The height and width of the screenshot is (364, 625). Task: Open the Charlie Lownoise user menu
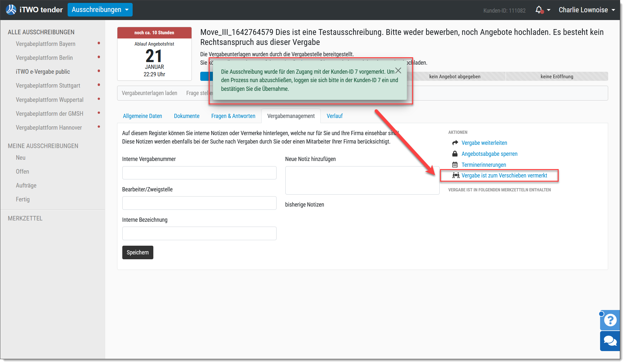pos(587,10)
